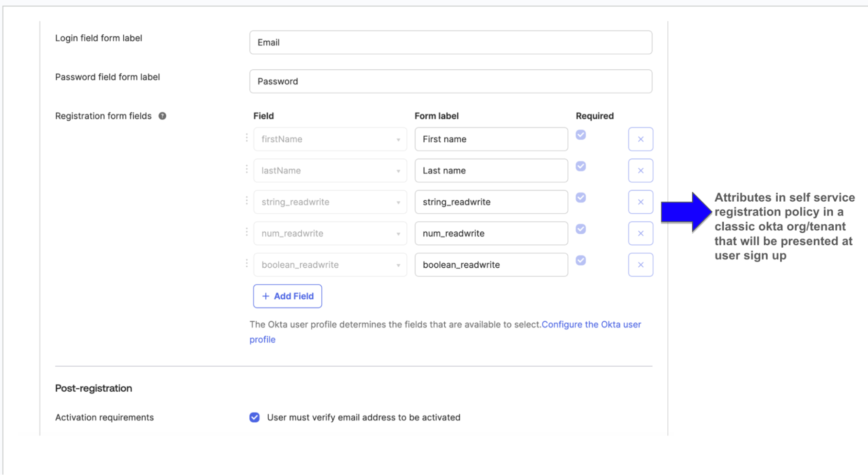Viewport: 868px width, 475px height.
Task: Click drag handle next to string_readwrite row
Action: coord(247,200)
